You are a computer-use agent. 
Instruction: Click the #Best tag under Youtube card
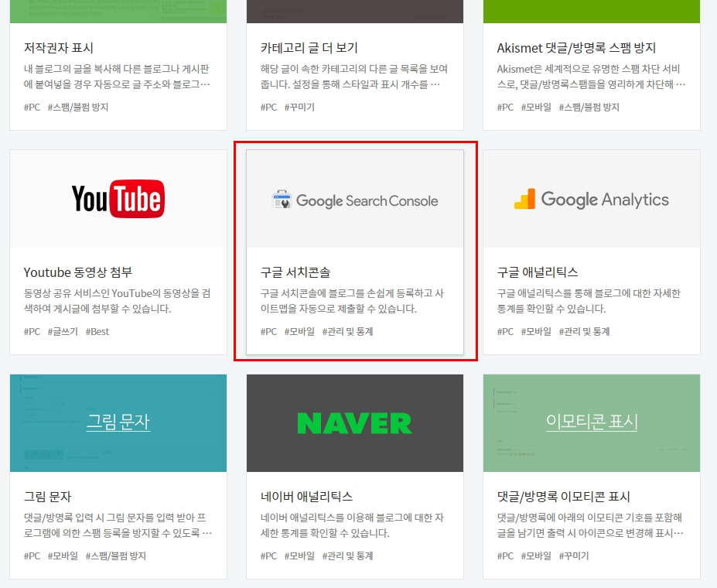pos(97,331)
